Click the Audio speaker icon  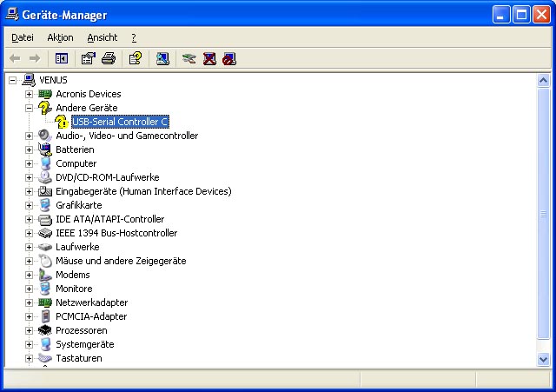click(x=45, y=136)
